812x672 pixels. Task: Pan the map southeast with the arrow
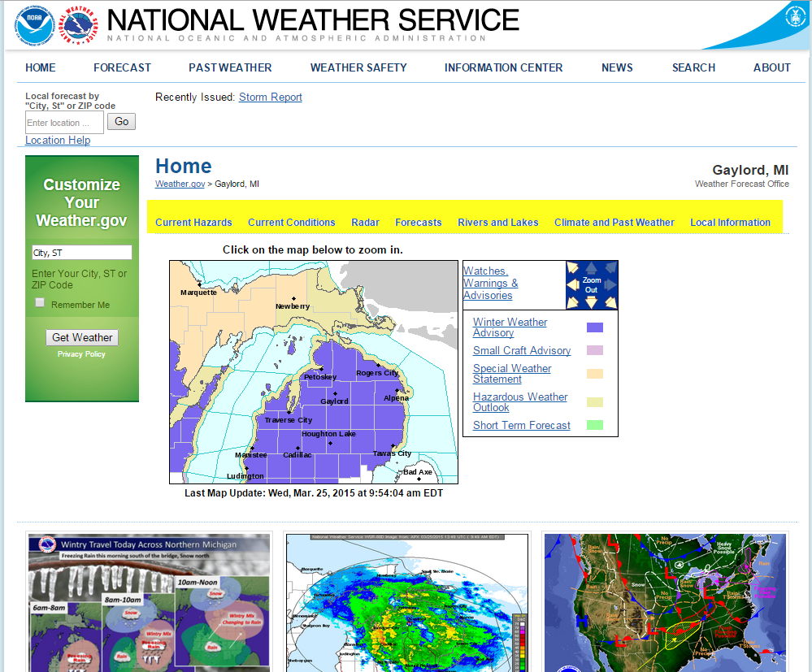(x=611, y=302)
